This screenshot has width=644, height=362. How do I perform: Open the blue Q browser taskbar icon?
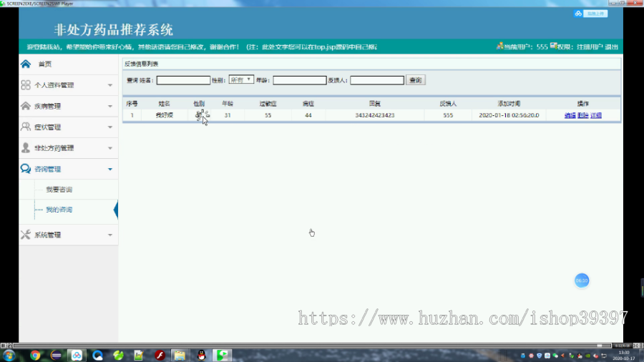pyautogui.click(x=98, y=356)
